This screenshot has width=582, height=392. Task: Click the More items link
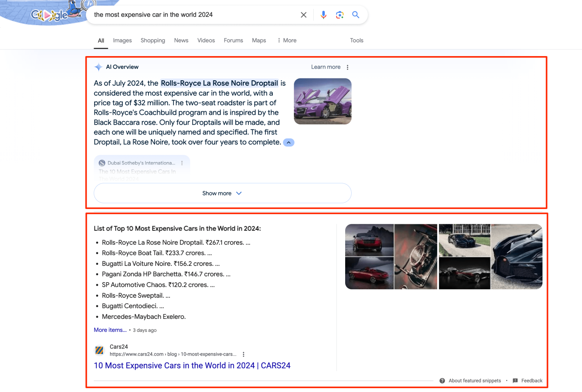click(110, 330)
